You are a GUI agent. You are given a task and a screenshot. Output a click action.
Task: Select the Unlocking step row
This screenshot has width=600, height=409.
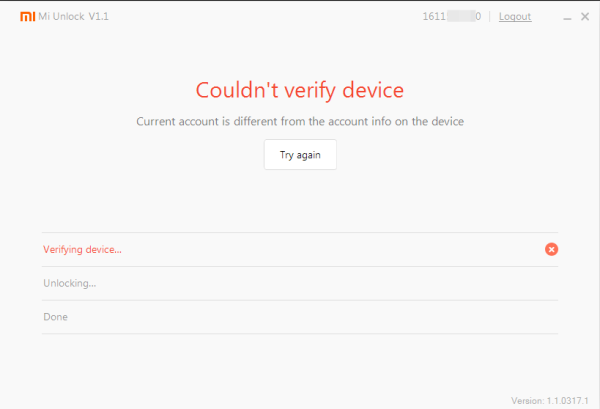pyautogui.click(x=300, y=283)
